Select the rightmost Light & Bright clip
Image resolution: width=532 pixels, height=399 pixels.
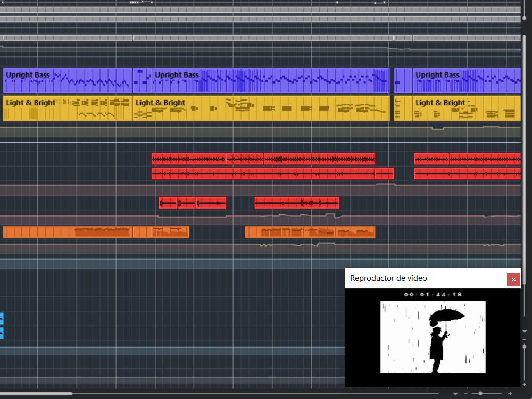click(x=467, y=108)
